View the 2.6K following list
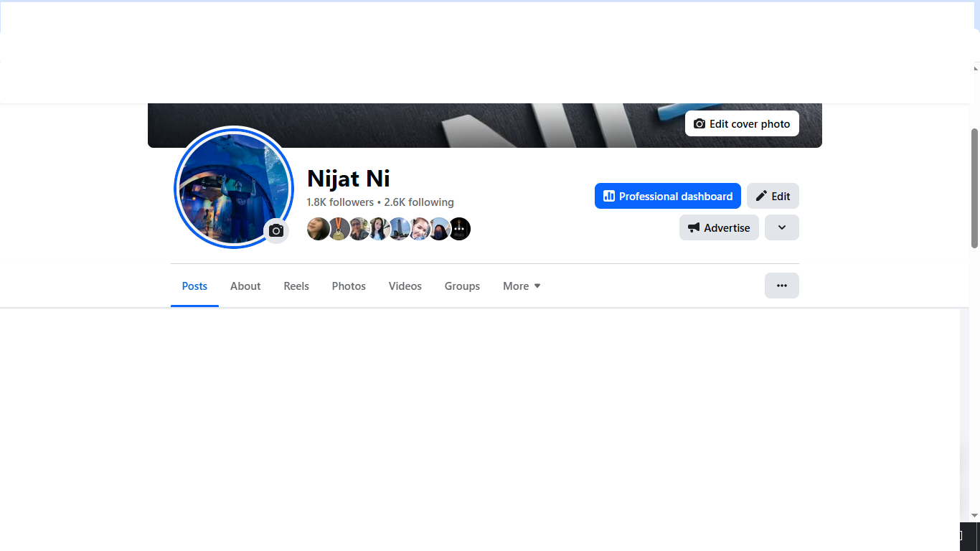The height and width of the screenshot is (551, 980). [x=419, y=202]
